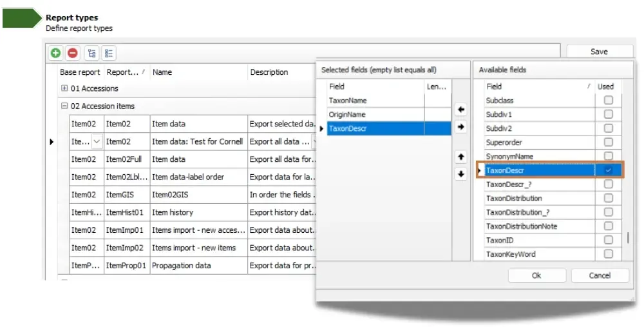Uncheck Used checkbox for TaxonDescr
The width and height of the screenshot is (644, 327).
pyautogui.click(x=609, y=170)
